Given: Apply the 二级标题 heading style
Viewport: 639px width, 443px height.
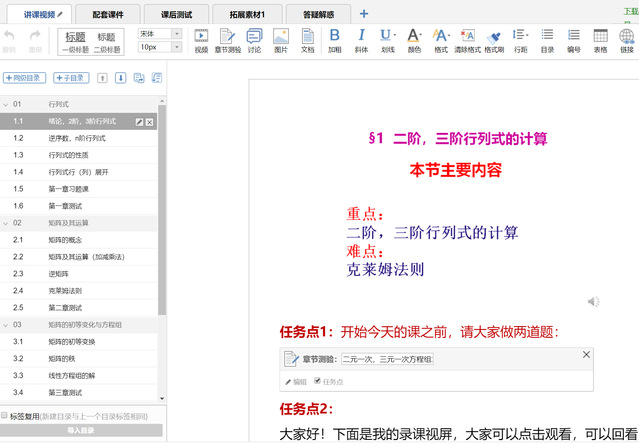Looking at the screenshot, I should point(107,42).
